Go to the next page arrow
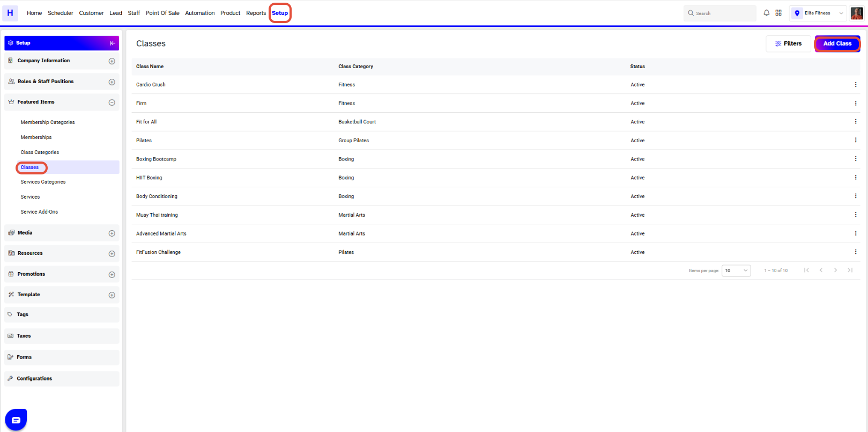Image resolution: width=868 pixels, height=432 pixels. tap(835, 270)
